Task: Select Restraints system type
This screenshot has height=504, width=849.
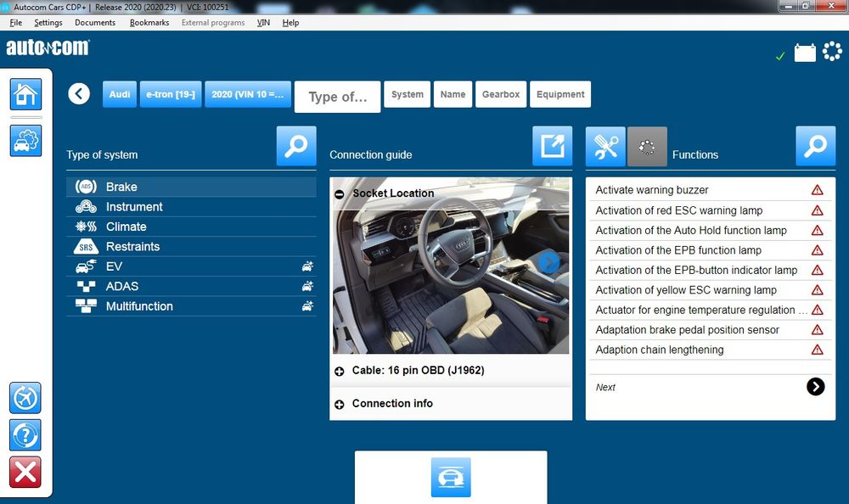Action: tap(191, 247)
